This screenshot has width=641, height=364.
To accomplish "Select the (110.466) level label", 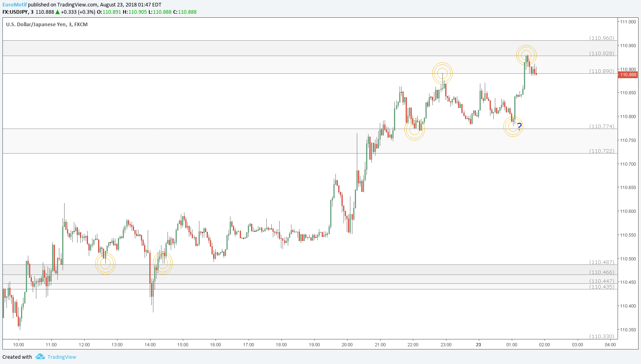I will [x=602, y=272].
